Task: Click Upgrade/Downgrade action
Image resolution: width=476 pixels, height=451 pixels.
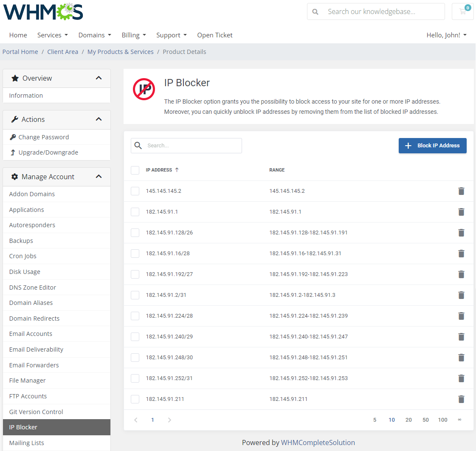Action: point(56,152)
